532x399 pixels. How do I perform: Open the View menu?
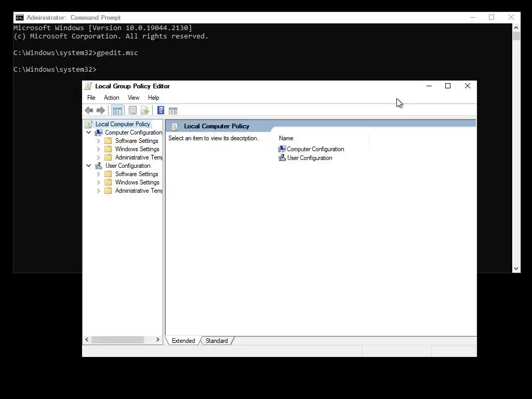point(134,98)
